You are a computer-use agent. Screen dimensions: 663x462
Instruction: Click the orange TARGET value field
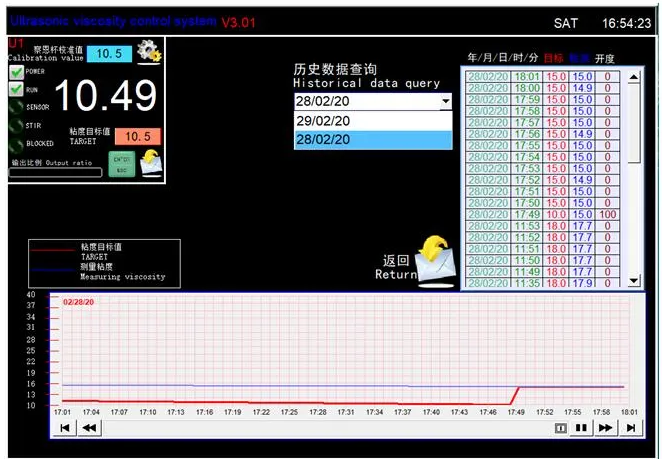point(137,137)
